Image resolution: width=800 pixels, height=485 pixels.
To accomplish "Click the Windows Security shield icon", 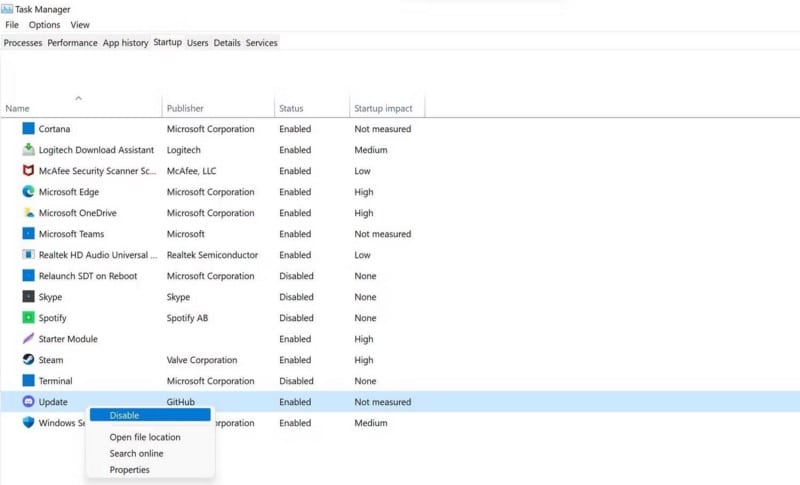I will (29, 422).
